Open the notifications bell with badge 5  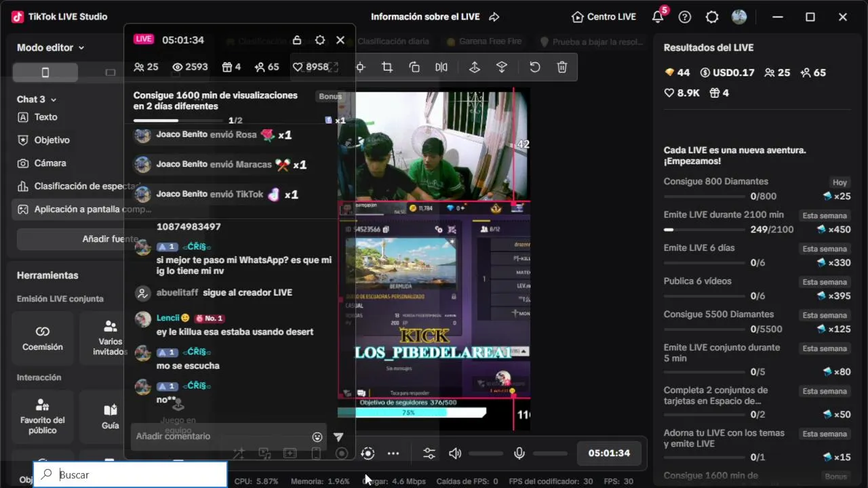[658, 17]
